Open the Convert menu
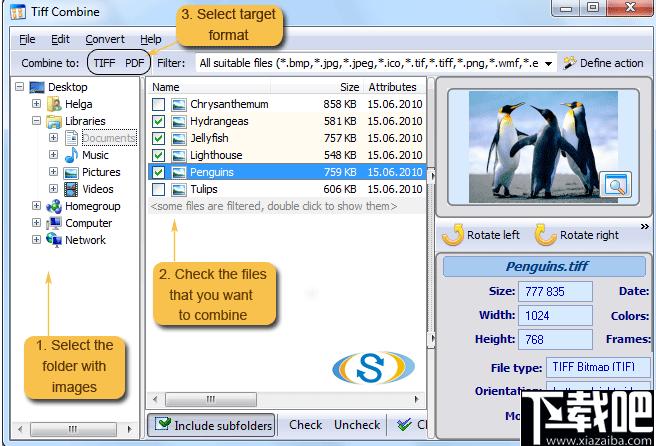The height and width of the screenshot is (446, 656). coord(105,39)
